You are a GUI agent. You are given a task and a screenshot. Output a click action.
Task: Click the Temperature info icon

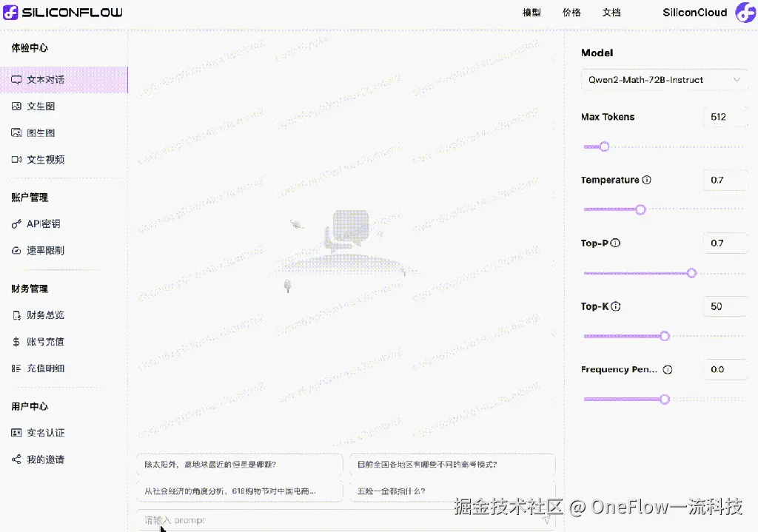point(646,180)
